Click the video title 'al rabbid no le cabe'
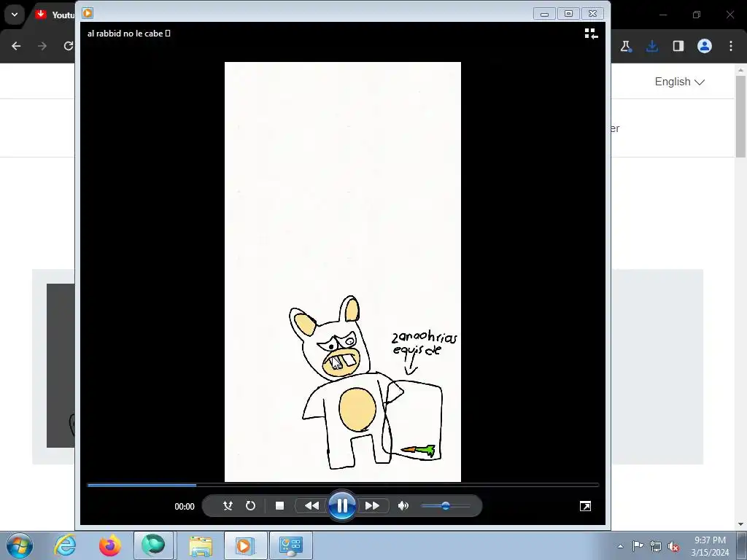Screen dimensions: 747x560 (x=128, y=34)
